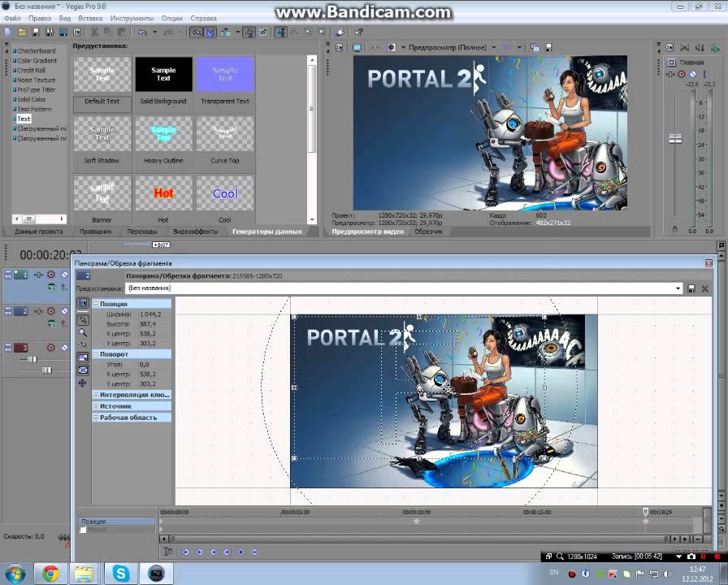Click the Move Freely arrows icon
This screenshot has height=585, width=728.
[x=83, y=383]
